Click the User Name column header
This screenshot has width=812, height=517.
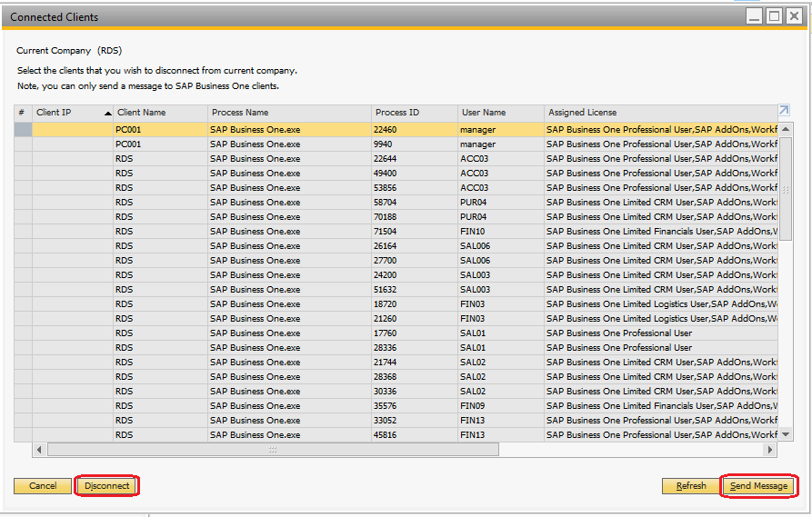(x=501, y=113)
